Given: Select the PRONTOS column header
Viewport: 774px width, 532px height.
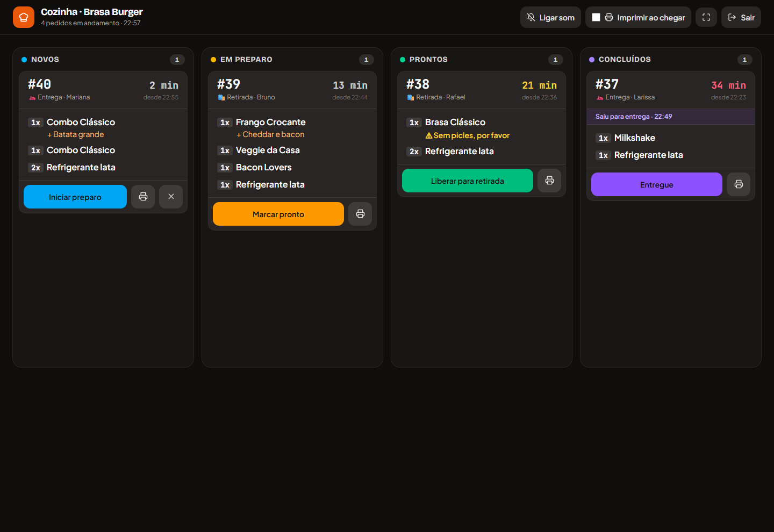Looking at the screenshot, I should pyautogui.click(x=428, y=59).
